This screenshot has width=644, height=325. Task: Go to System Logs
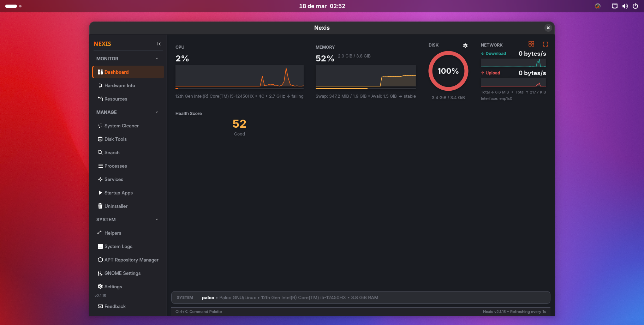pos(118,246)
